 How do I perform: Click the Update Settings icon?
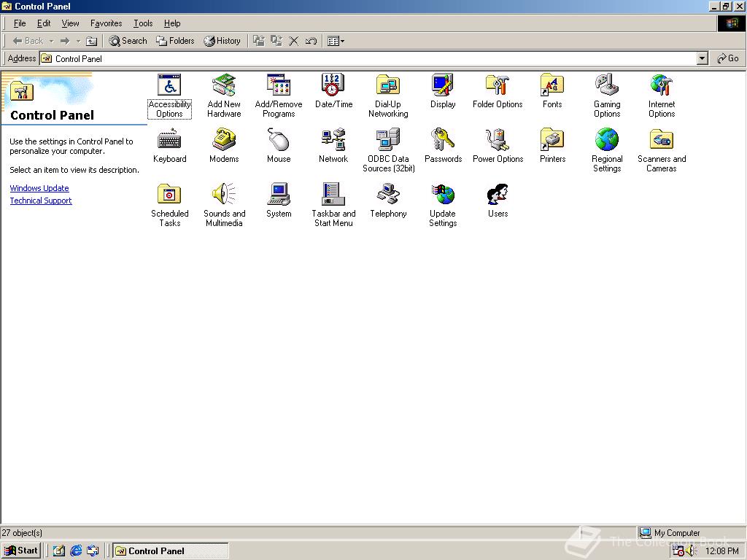[443, 194]
